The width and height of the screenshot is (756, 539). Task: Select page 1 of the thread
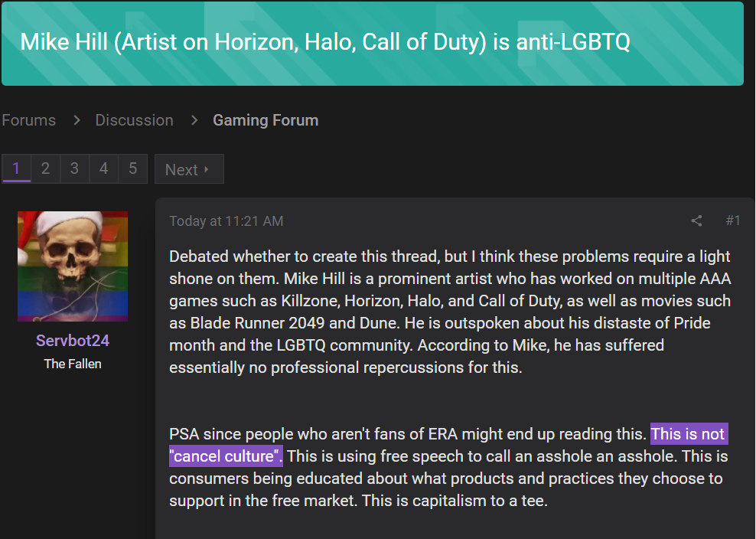pos(16,168)
